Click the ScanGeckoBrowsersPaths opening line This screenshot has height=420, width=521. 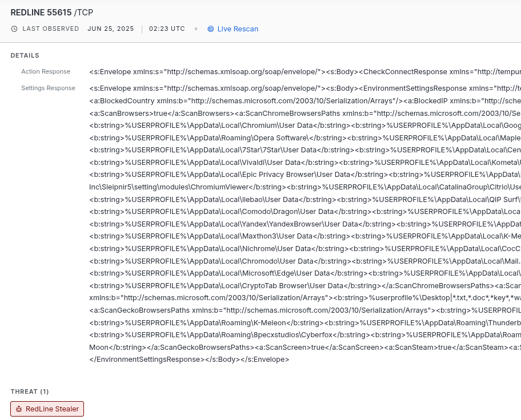click(305, 310)
